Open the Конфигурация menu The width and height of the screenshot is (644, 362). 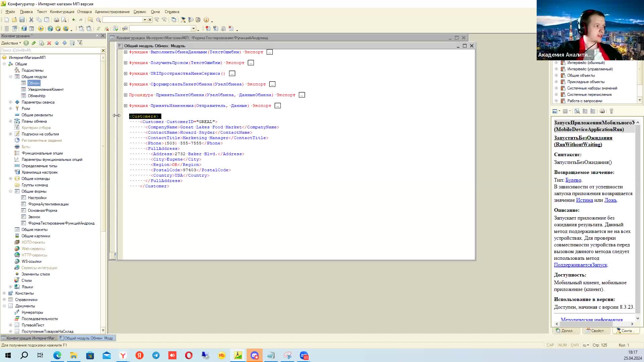62,12
